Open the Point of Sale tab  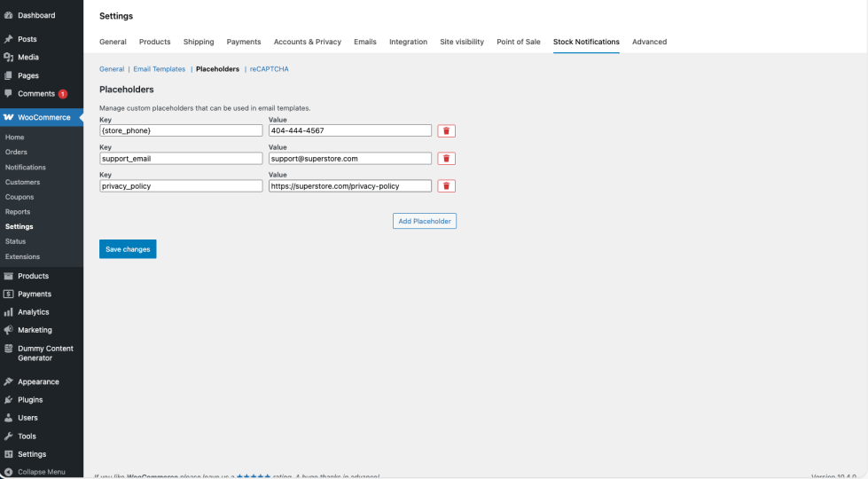click(518, 42)
